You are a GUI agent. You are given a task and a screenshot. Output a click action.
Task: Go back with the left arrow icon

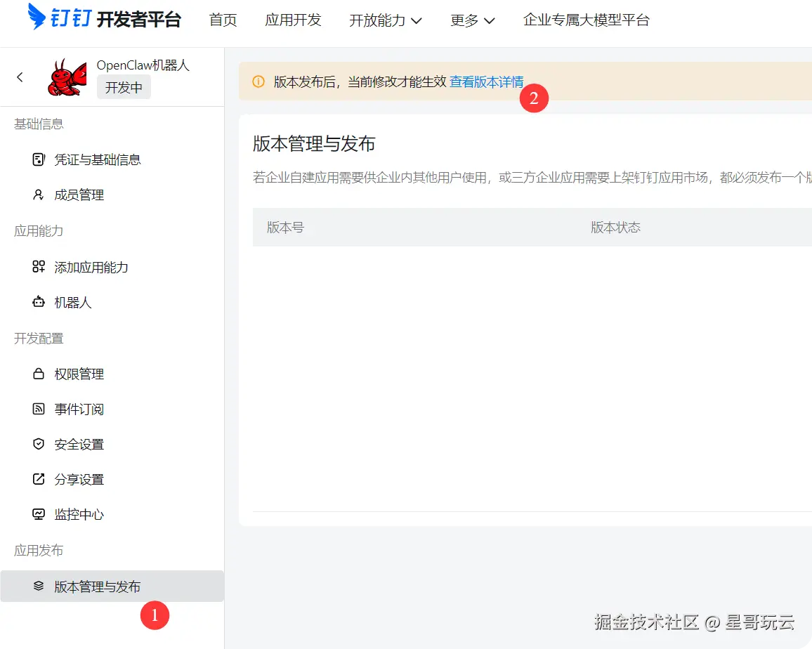coord(20,77)
